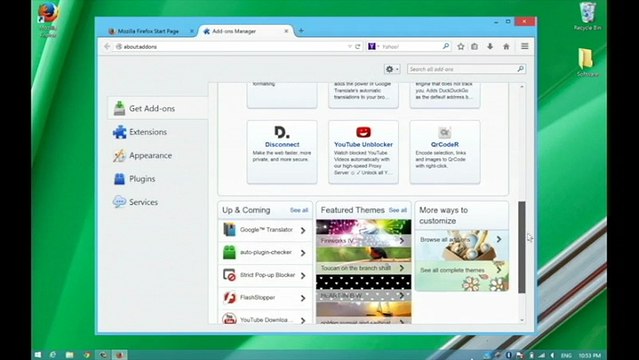The image size is (639, 360).
Task: Open the QrCodeR add-on card
Action: [x=445, y=152]
